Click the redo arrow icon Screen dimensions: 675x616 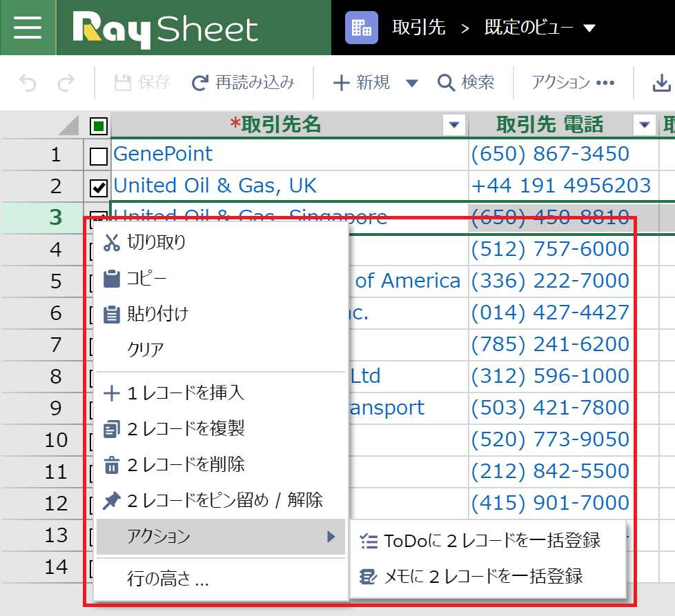pyautogui.click(x=66, y=83)
